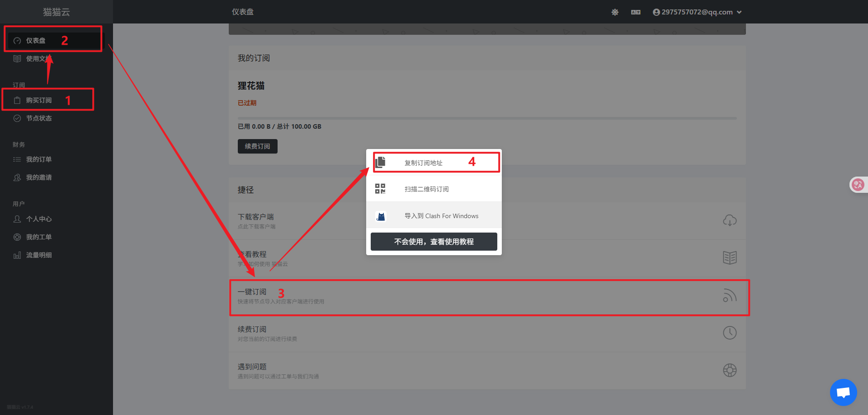Go to 节点状态 sidebar item
The height and width of the screenshot is (415, 868).
38,118
